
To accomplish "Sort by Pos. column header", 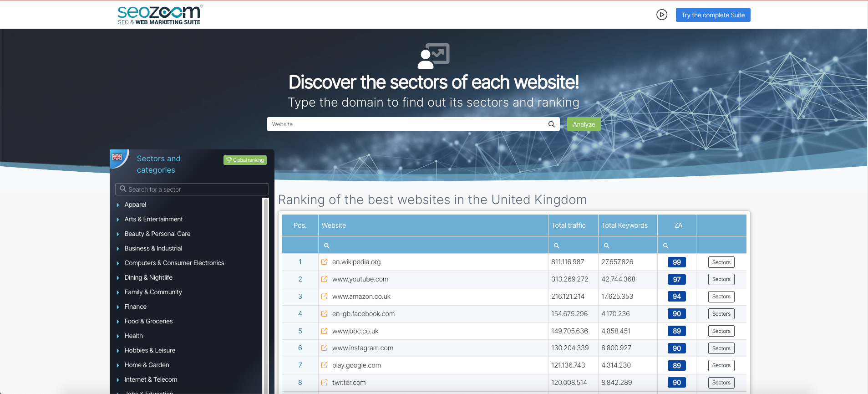I will point(300,225).
